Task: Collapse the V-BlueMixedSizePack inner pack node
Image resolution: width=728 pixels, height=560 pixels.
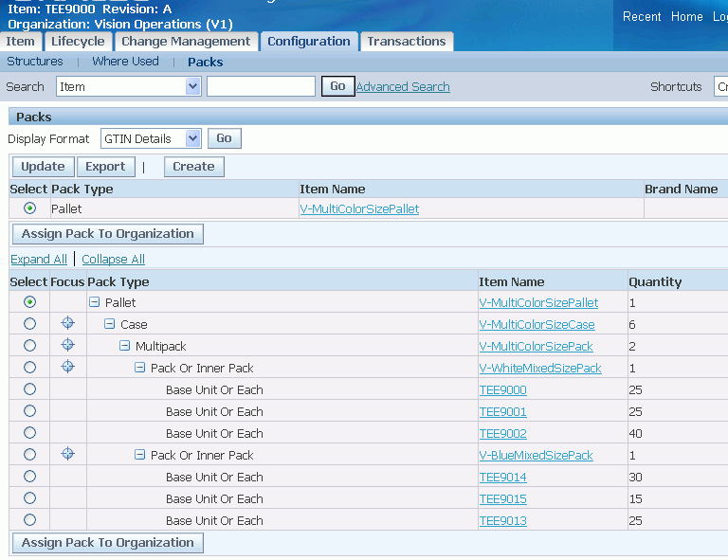Action: [x=139, y=455]
